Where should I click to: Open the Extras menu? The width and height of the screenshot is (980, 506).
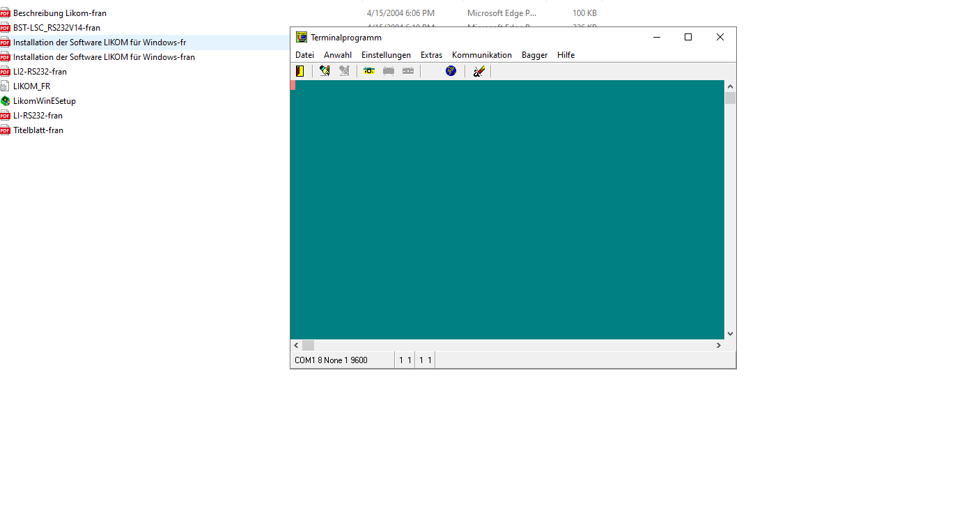tap(431, 55)
